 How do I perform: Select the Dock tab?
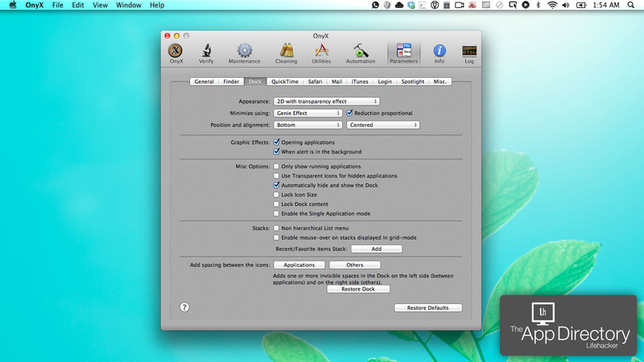[x=255, y=81]
